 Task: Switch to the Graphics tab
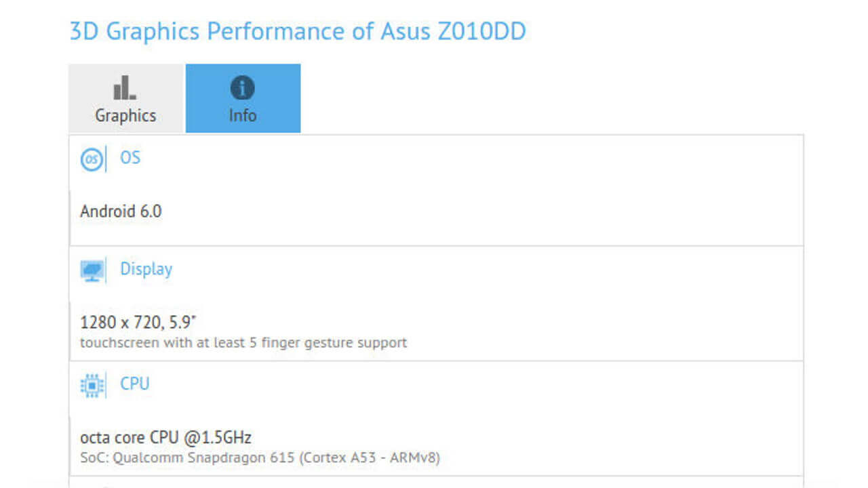pyautogui.click(x=125, y=98)
